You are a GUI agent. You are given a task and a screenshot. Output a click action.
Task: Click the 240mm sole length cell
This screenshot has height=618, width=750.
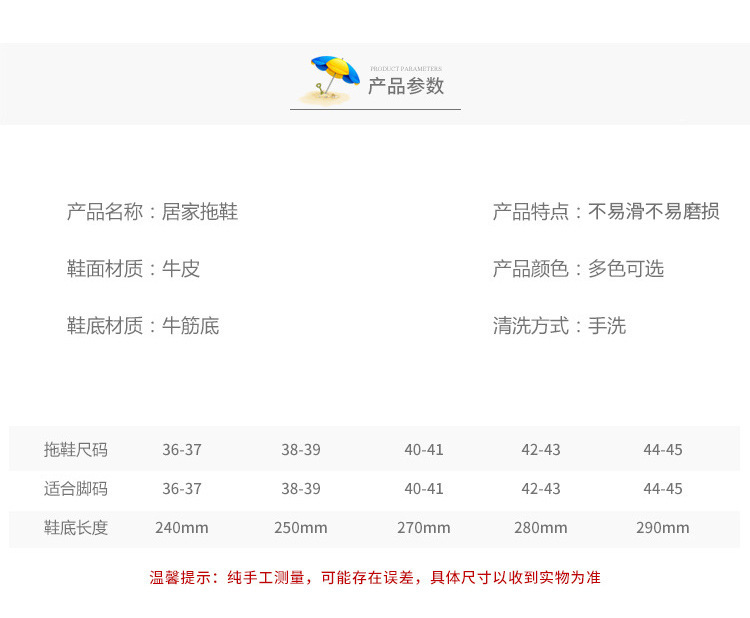click(x=182, y=528)
